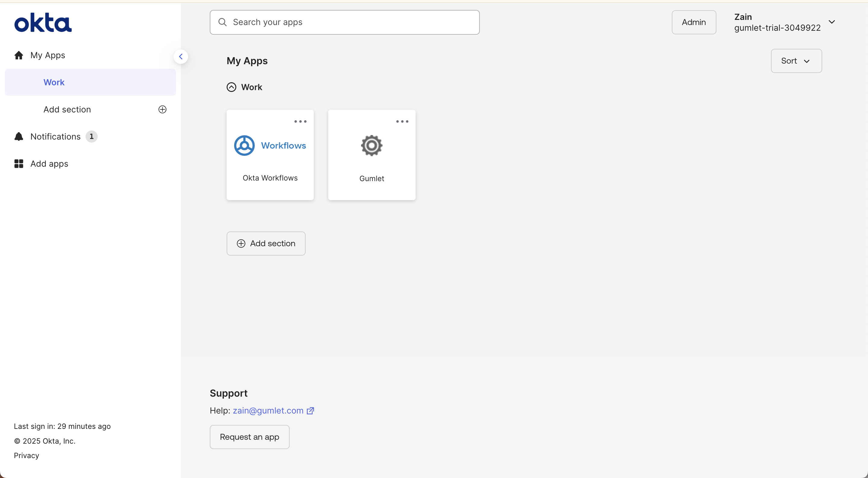Open the Privacy link

pos(26,455)
